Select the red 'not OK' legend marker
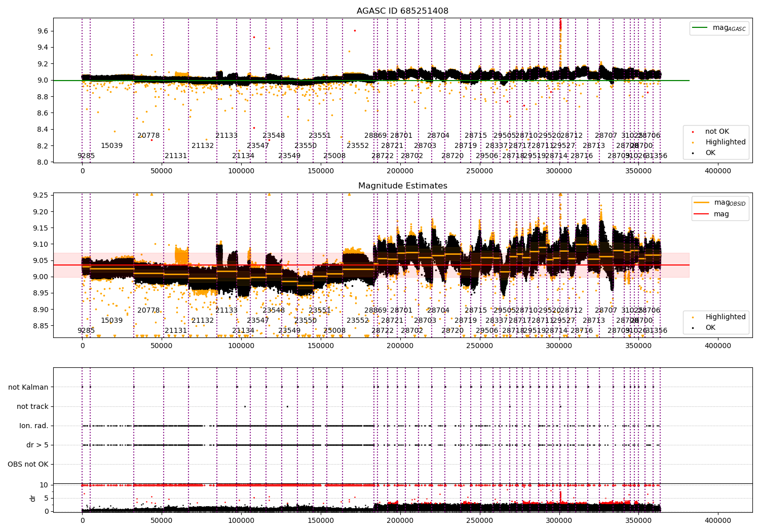This screenshot has height=532, width=760. coord(693,132)
